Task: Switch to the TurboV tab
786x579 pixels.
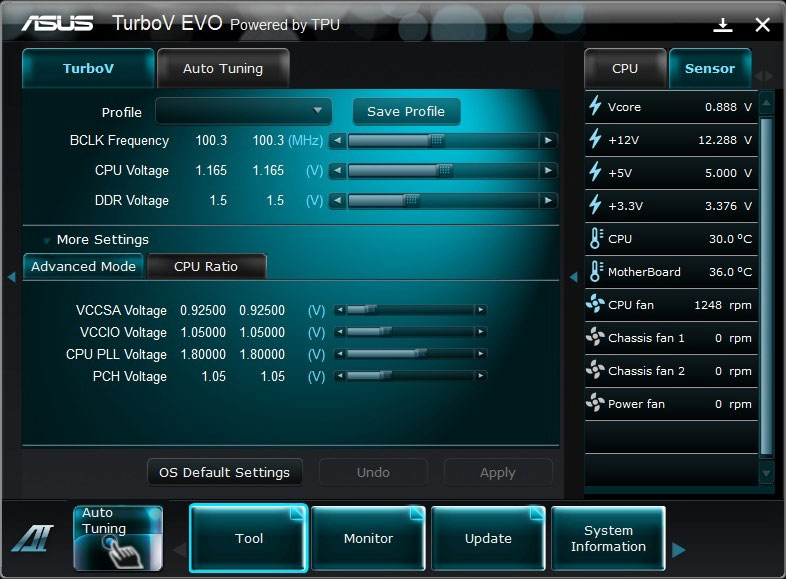Action: point(88,68)
